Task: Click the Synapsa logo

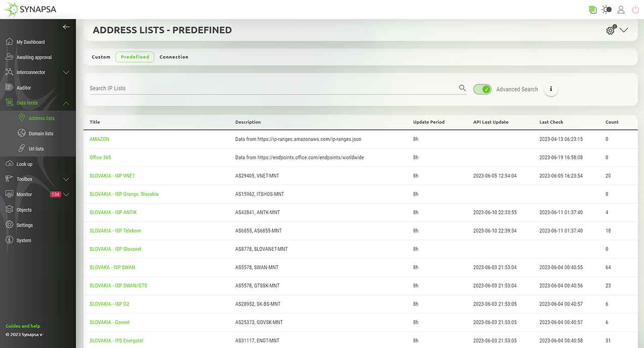Action: pos(30,9)
